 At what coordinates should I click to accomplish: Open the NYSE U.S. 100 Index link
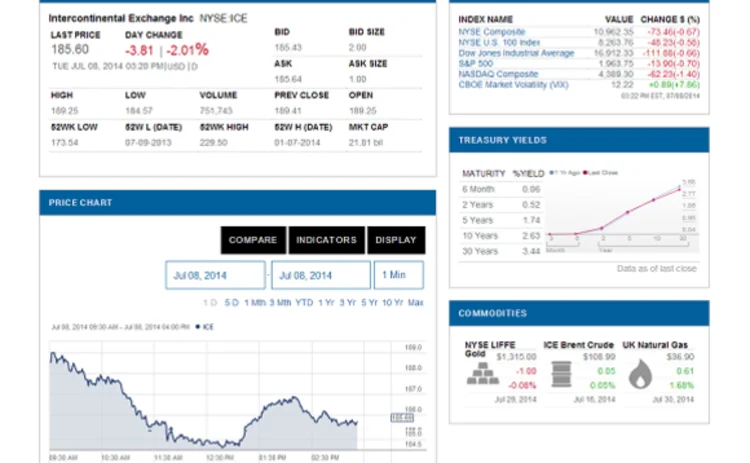tap(499, 43)
